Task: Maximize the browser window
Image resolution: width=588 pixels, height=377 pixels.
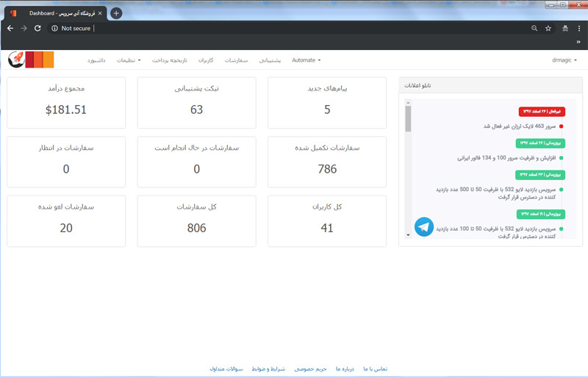Action: pos(563,5)
